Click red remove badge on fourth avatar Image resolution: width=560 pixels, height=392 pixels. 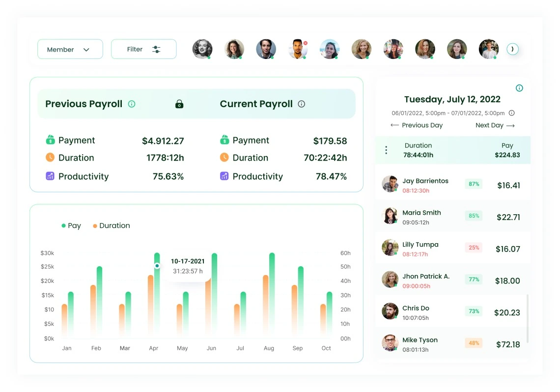[306, 43]
